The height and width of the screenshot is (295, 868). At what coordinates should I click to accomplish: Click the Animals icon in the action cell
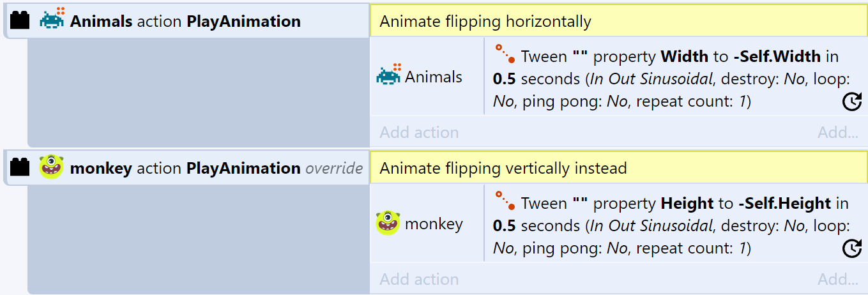(388, 77)
